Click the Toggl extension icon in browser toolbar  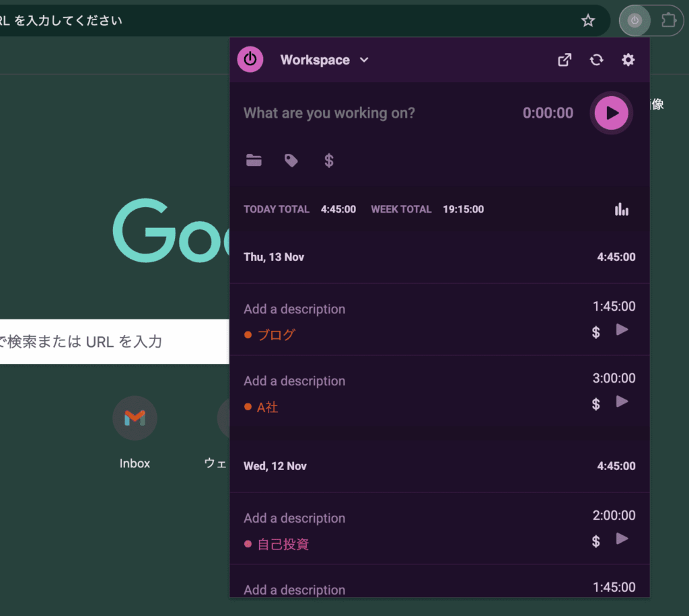click(634, 21)
